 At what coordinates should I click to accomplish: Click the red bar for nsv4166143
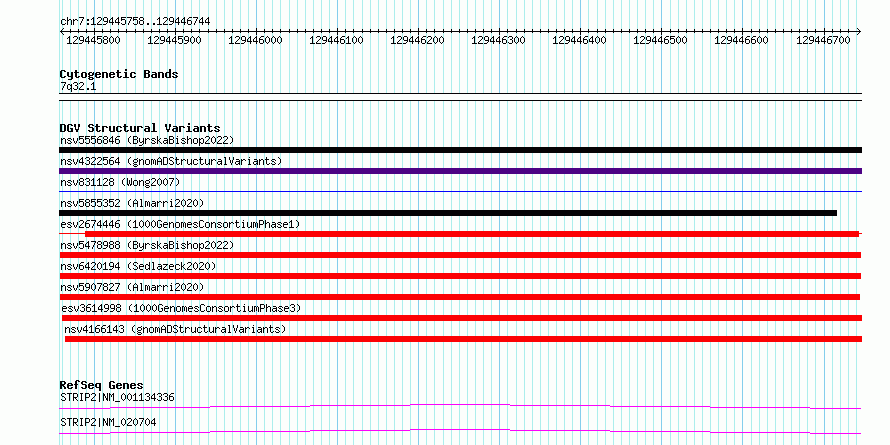coord(464,339)
